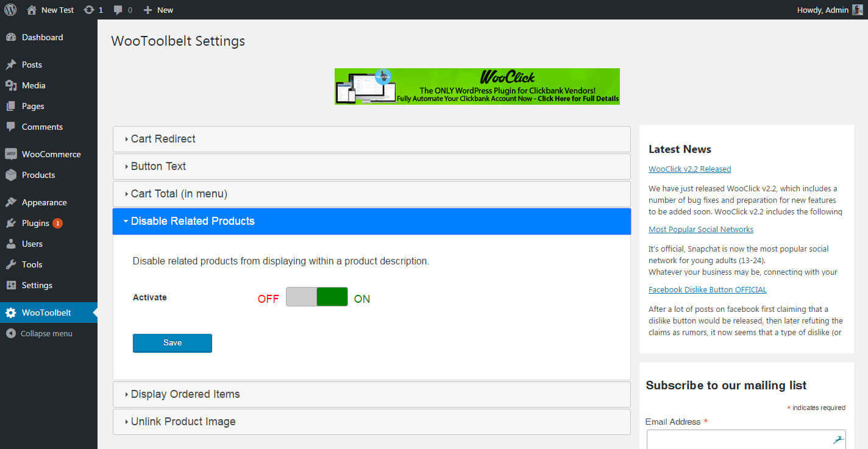
Task: Click the Posts pushpin icon
Action: click(10, 65)
